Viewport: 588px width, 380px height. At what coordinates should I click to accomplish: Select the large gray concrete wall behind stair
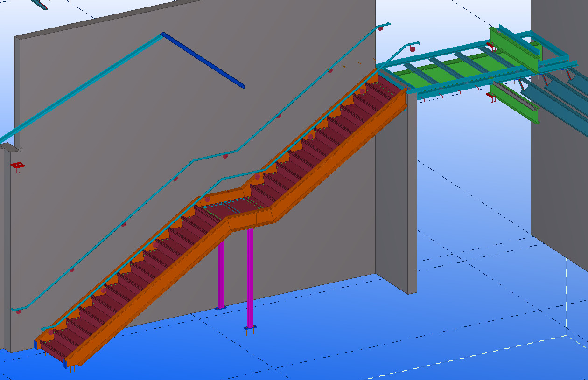[x=117, y=117]
